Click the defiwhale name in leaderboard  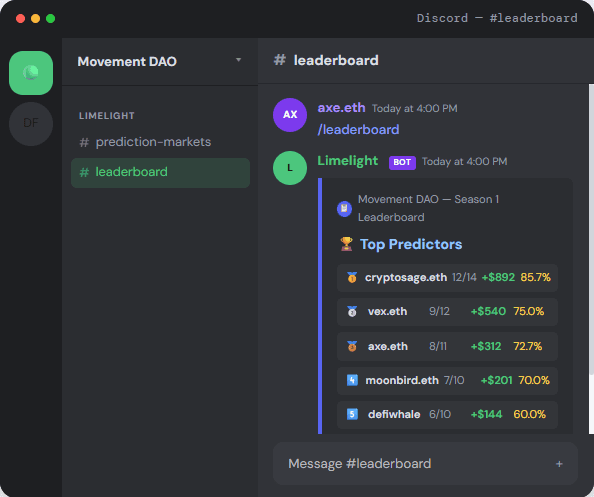[x=394, y=414]
